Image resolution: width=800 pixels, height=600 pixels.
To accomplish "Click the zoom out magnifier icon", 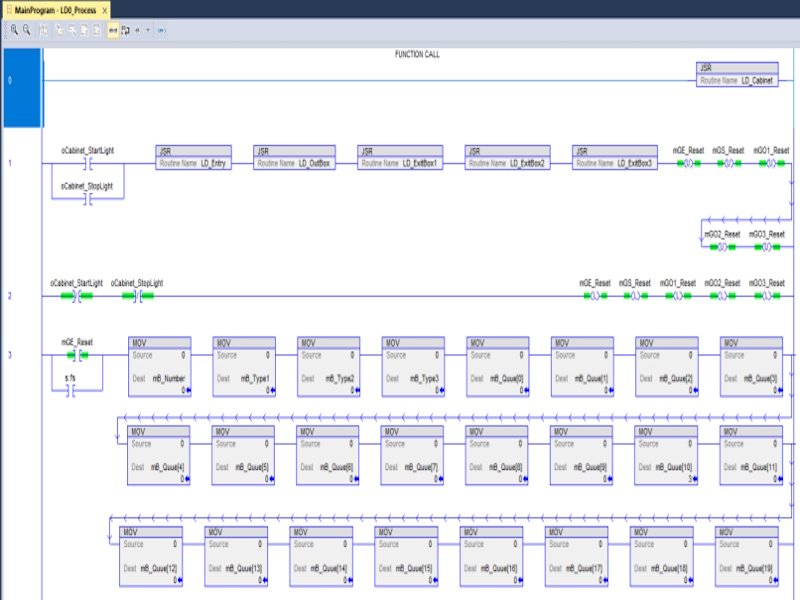I will [26, 30].
